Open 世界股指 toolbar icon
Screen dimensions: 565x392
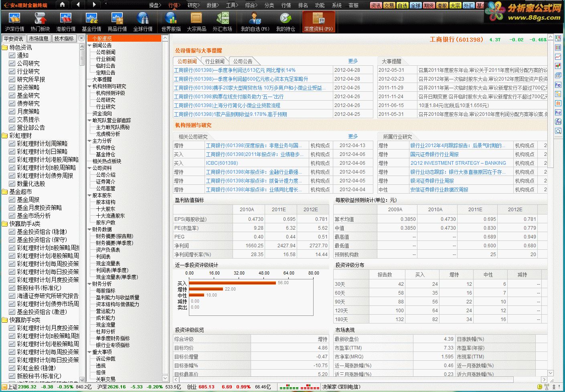[171, 22]
